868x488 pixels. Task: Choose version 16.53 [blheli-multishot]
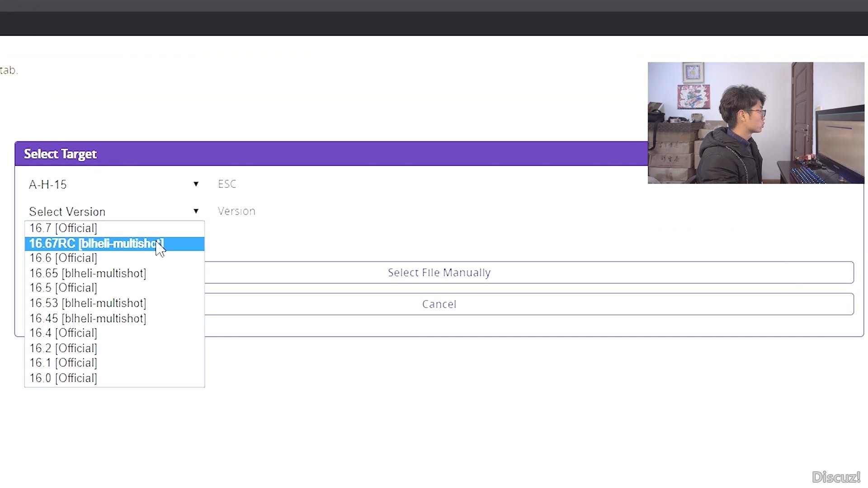[114, 303]
